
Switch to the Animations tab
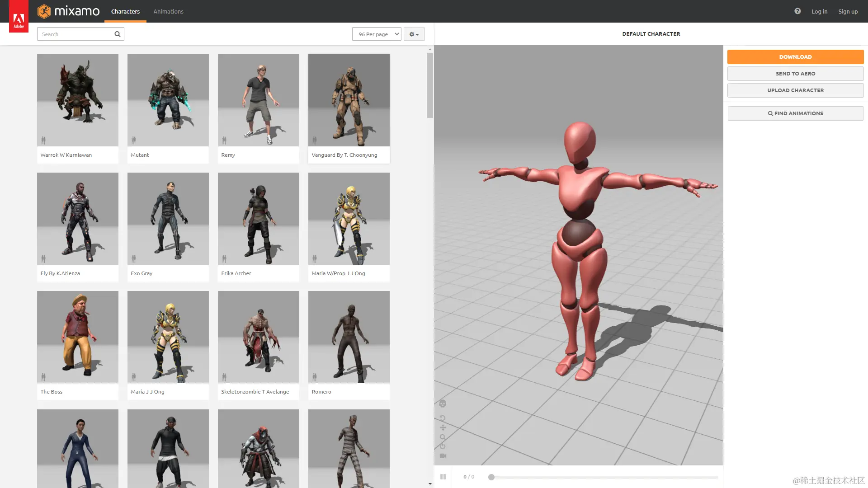(x=168, y=11)
